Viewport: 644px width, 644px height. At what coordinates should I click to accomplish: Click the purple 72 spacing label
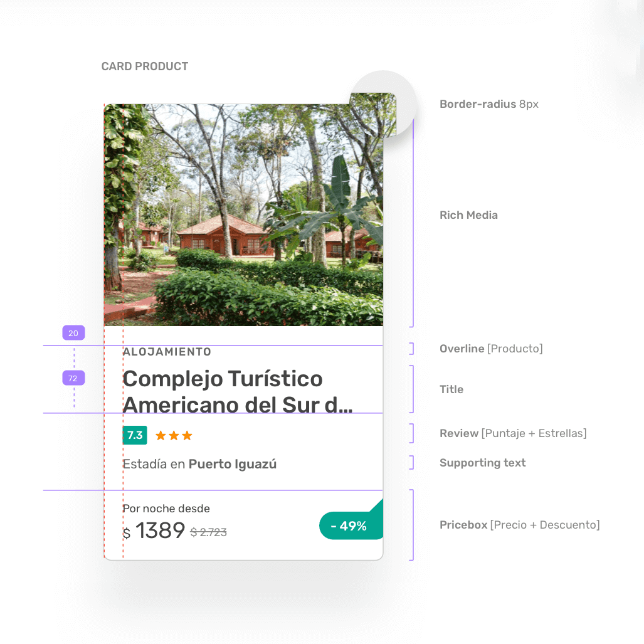coord(73,378)
